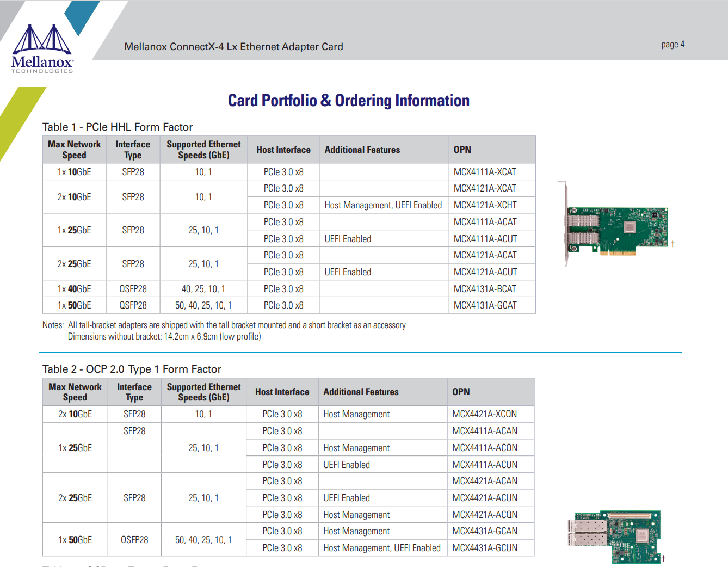The image size is (728, 567).
Task: Click the Table 1 - PCIe HHL Form Factor caption
Action: point(118,127)
